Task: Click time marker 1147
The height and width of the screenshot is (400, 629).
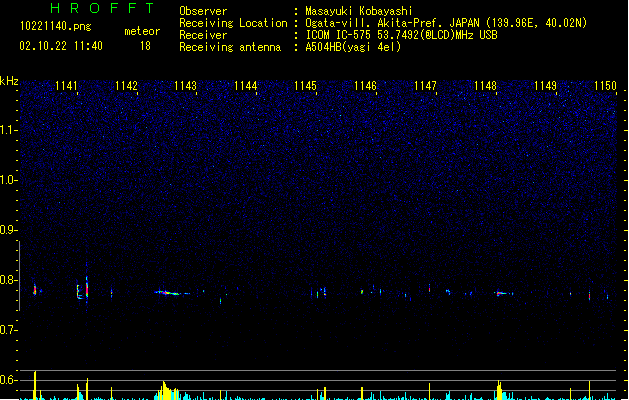Action: coord(425,86)
